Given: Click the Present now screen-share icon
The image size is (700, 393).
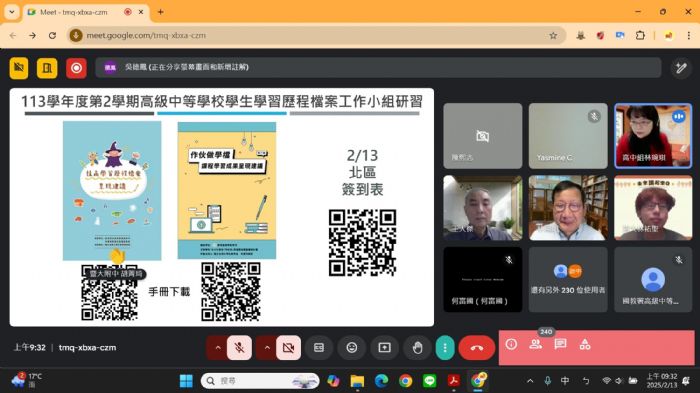Looking at the screenshot, I should [384, 347].
